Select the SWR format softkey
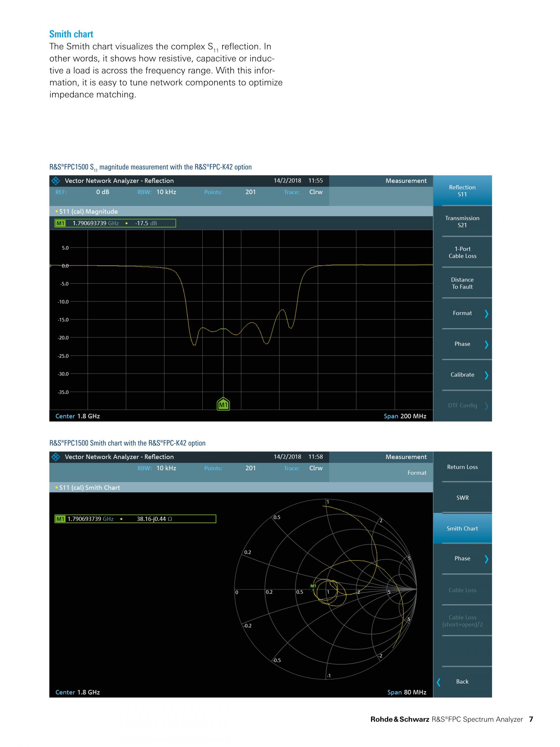The image size is (560, 747). click(x=462, y=498)
